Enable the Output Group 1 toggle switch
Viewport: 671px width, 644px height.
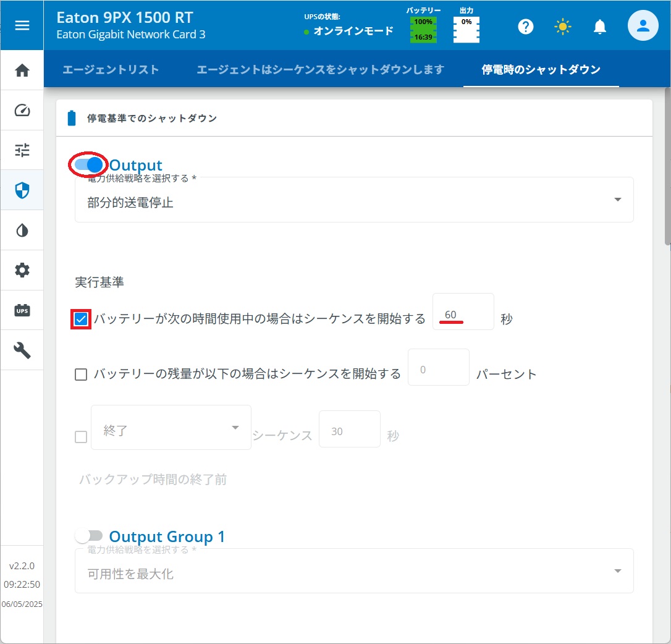[89, 536]
